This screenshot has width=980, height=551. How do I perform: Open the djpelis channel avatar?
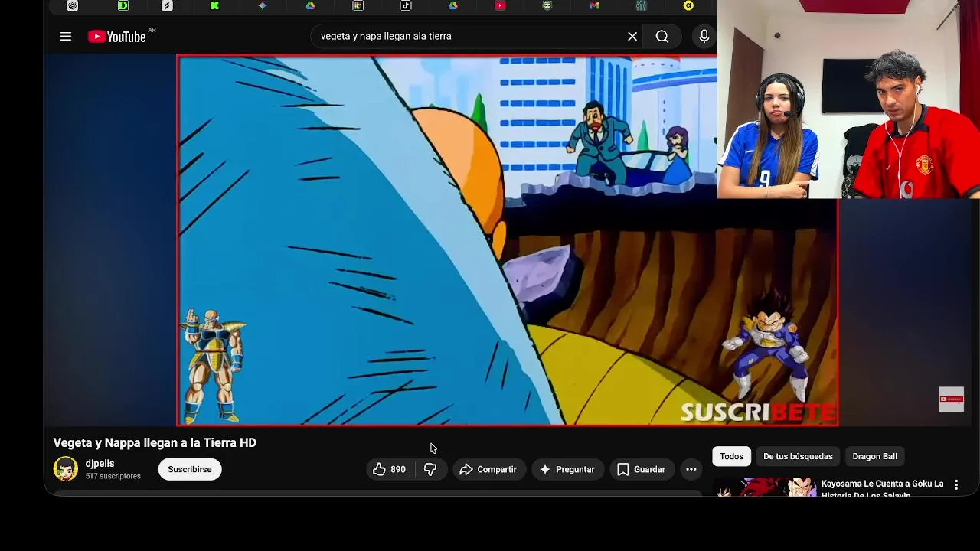(66, 468)
